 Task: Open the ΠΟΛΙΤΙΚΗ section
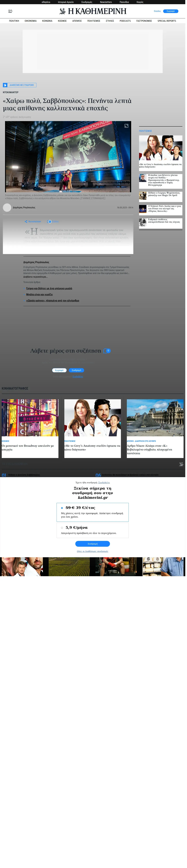[14, 21]
